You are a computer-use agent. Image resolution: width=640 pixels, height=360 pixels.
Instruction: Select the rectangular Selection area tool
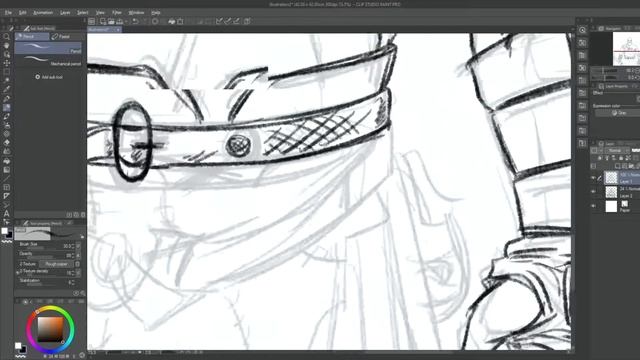point(7,72)
